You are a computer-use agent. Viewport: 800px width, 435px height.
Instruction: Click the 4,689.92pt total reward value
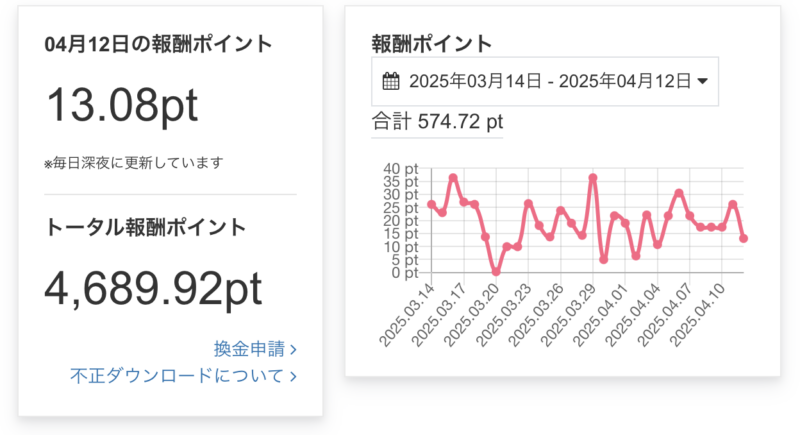click(x=153, y=289)
